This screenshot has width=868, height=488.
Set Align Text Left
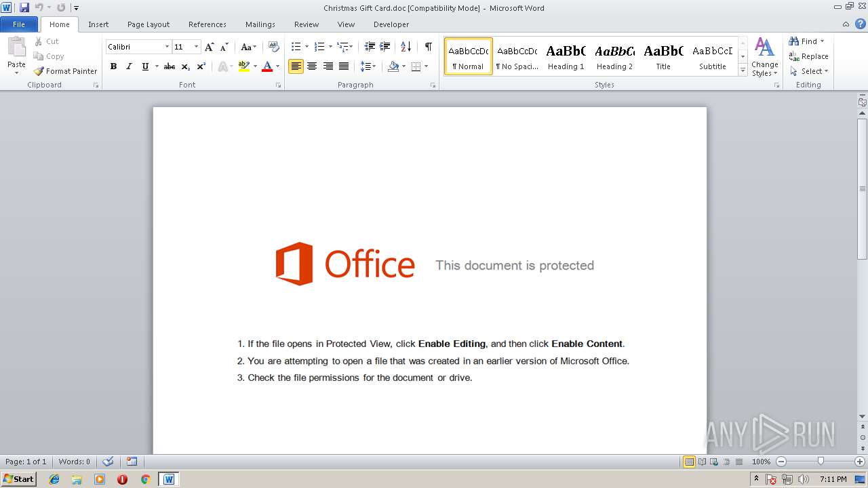(296, 66)
